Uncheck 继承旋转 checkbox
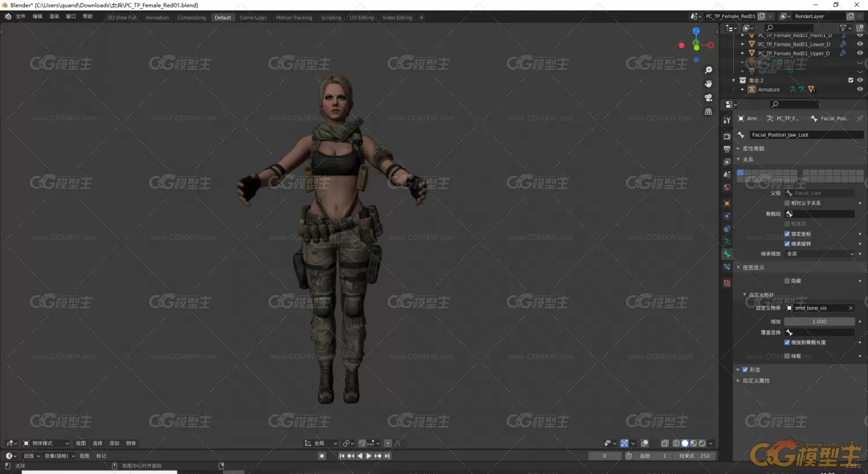868x474 pixels. pyautogui.click(x=787, y=244)
